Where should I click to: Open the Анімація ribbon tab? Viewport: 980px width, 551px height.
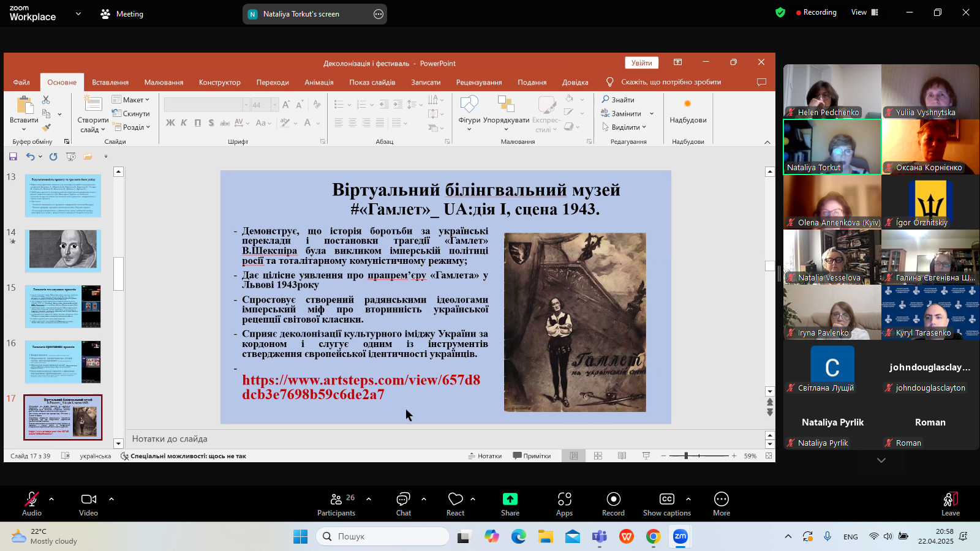coord(319,82)
